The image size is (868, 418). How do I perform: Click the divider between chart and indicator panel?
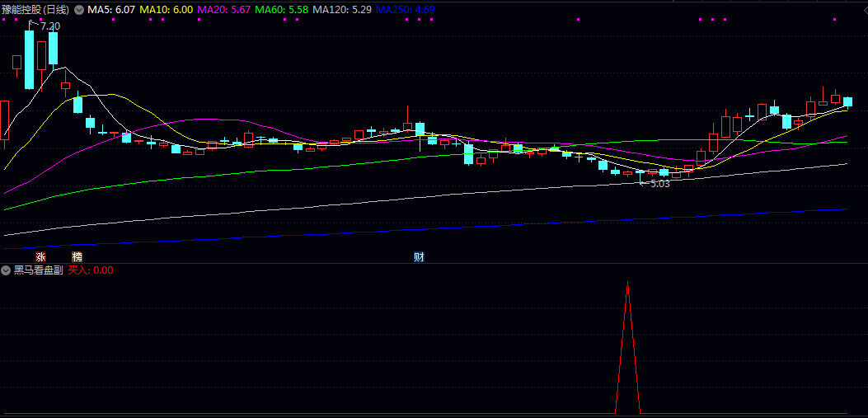tap(434, 264)
